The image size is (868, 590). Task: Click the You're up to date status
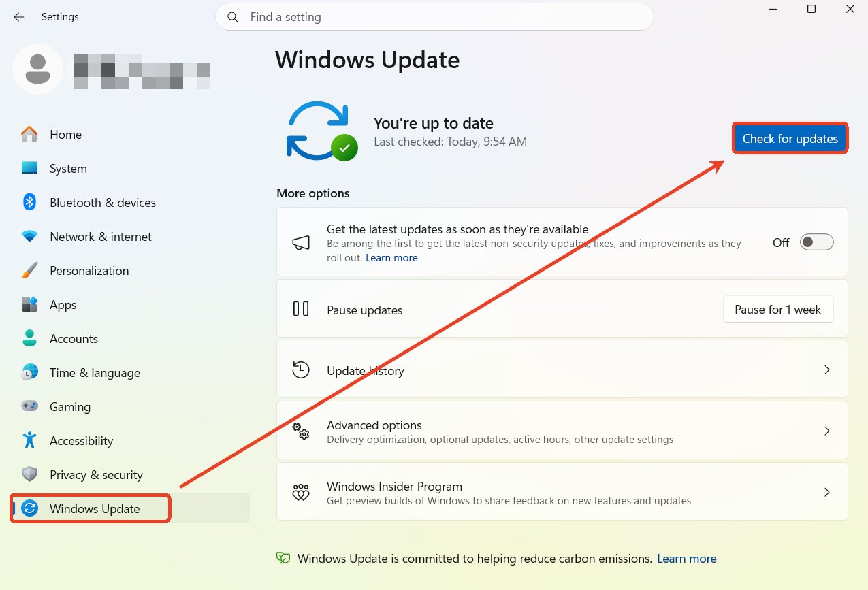[434, 123]
